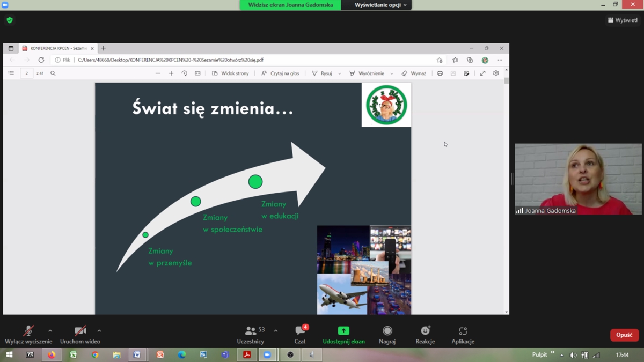Expand the Wyświetlanie opcji dropdown

tap(380, 5)
